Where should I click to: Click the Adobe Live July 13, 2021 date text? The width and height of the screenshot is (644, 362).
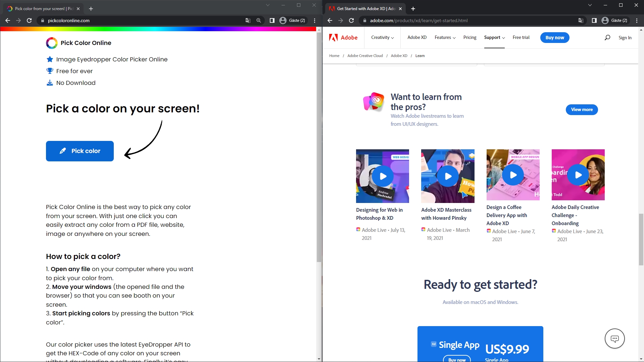click(x=383, y=234)
